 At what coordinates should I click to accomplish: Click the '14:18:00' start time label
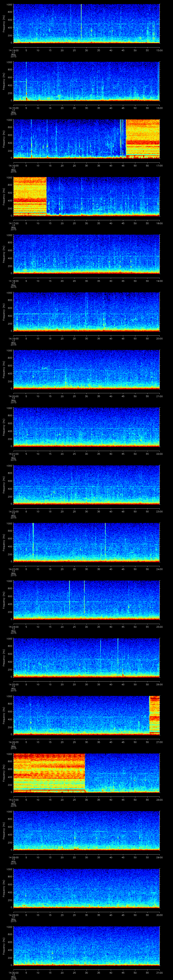click(13, 280)
